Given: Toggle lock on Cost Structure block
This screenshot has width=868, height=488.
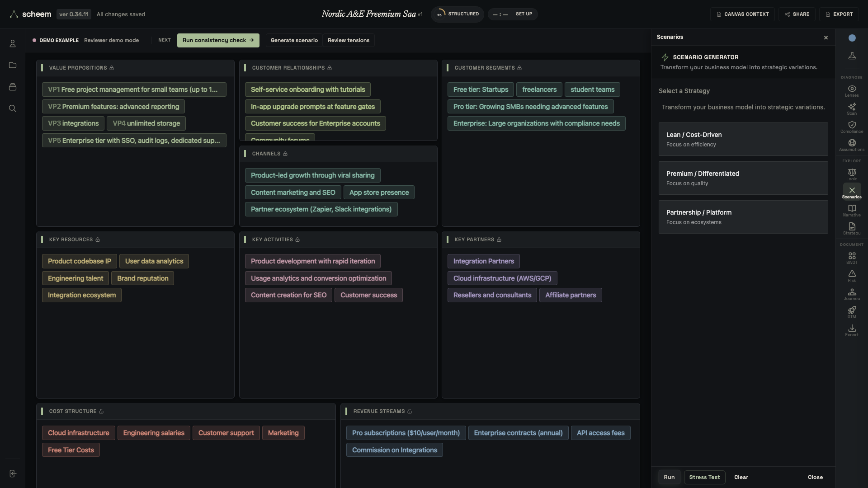Looking at the screenshot, I should point(101,411).
